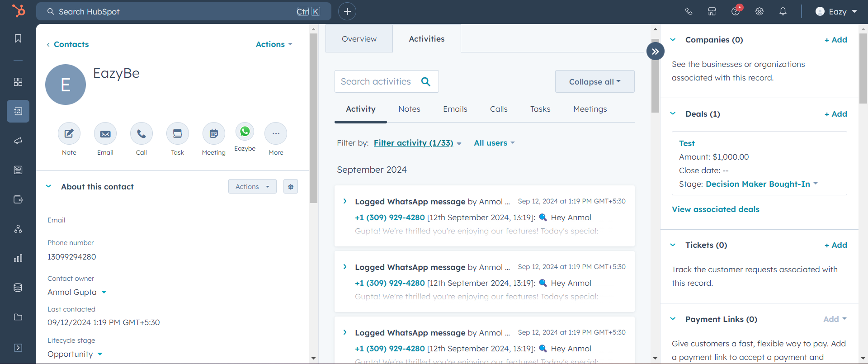The image size is (868, 364).
Task: Click View associated deals
Action: [x=716, y=209]
